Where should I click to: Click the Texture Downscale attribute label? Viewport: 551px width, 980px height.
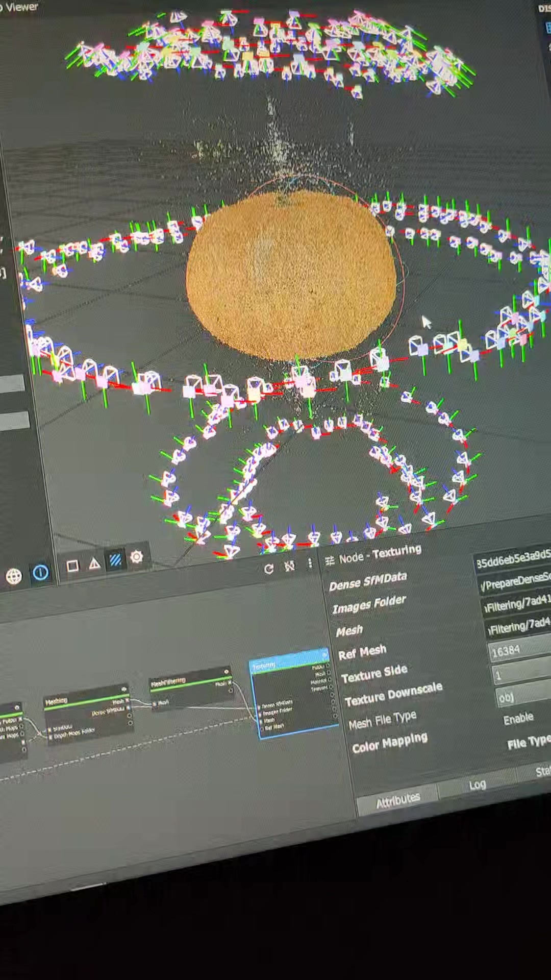click(393, 694)
